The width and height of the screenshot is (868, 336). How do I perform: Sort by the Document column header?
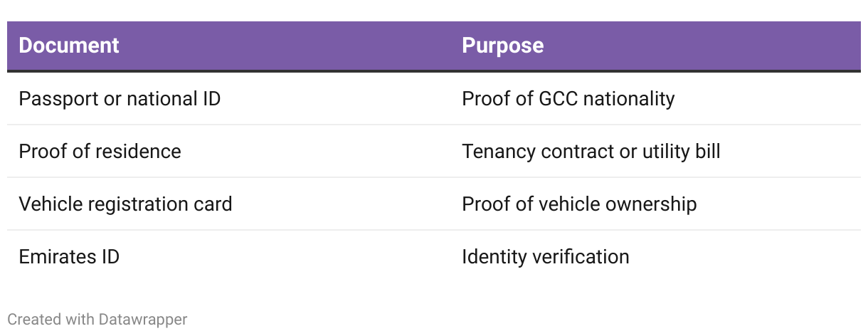[x=69, y=46]
